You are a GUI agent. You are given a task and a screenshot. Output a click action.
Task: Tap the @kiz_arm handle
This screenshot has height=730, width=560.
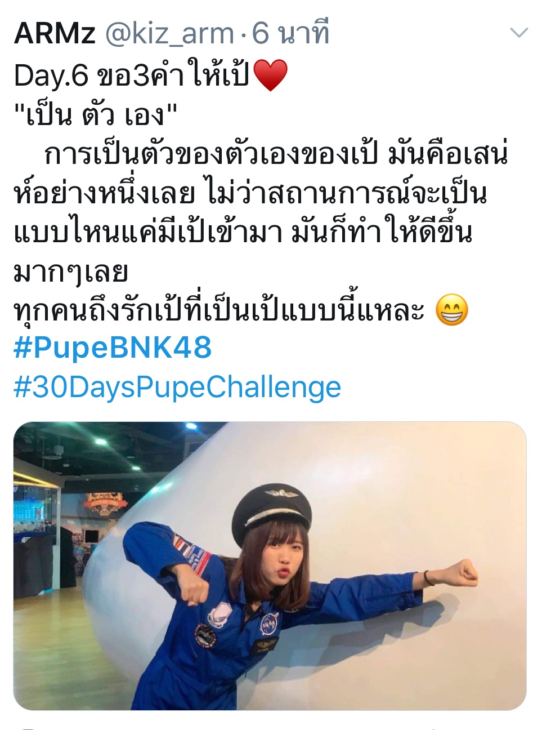coord(169,34)
